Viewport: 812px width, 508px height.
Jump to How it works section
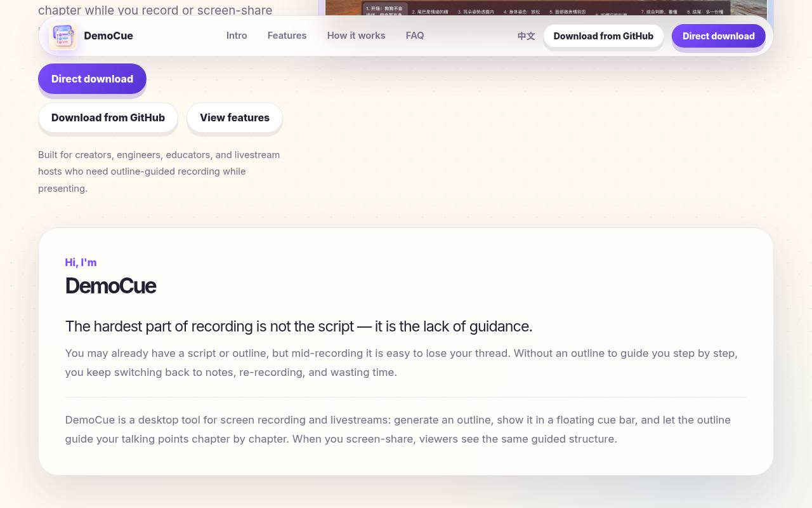pyautogui.click(x=356, y=36)
